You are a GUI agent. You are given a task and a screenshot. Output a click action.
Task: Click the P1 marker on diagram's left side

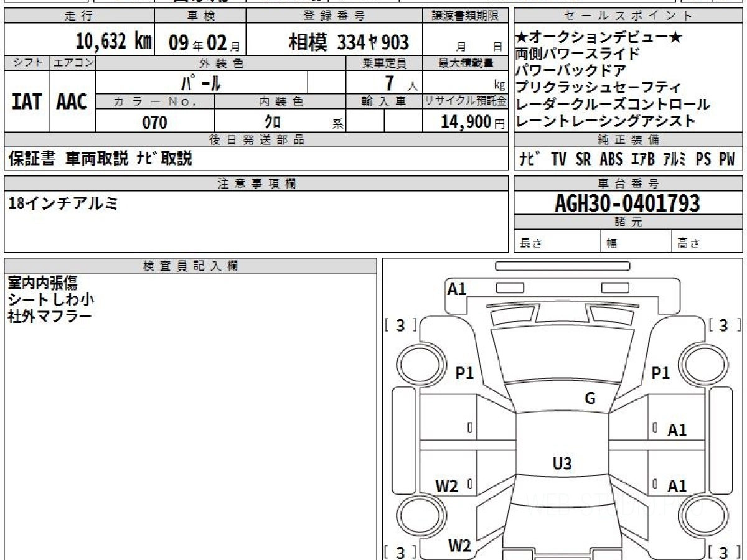point(464,373)
